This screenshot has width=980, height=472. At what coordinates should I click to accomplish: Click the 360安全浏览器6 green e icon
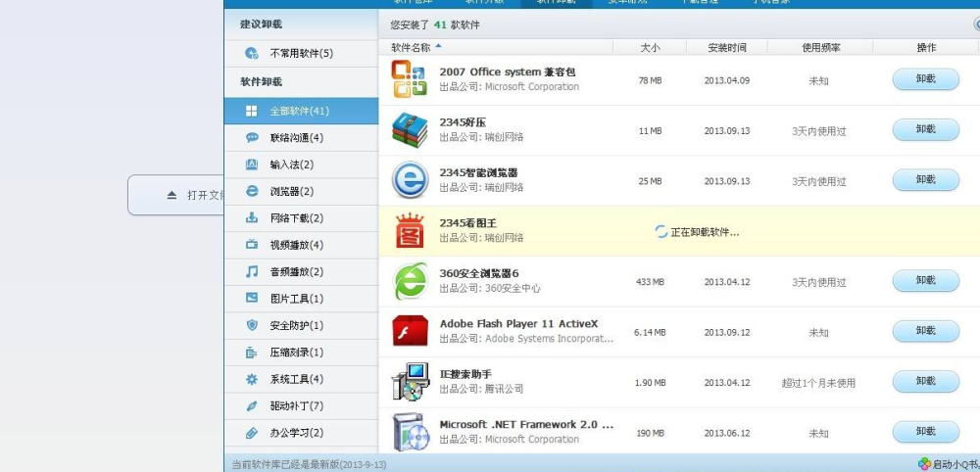[x=410, y=281]
